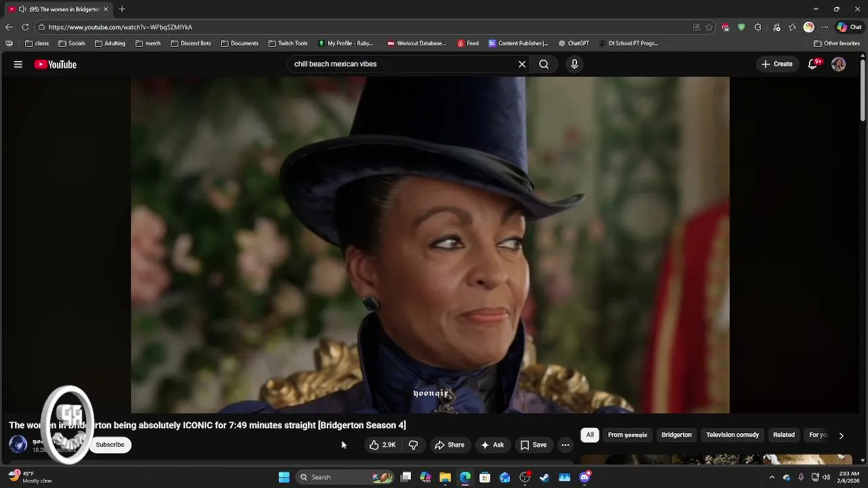Open the Workout Database bookmark
Screen dimensions: 868x488
pos(416,43)
